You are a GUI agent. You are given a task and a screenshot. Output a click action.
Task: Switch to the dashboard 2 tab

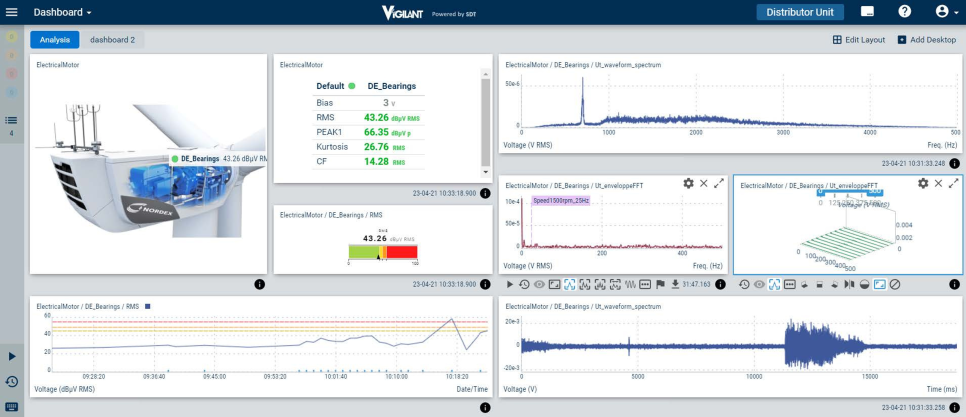113,40
